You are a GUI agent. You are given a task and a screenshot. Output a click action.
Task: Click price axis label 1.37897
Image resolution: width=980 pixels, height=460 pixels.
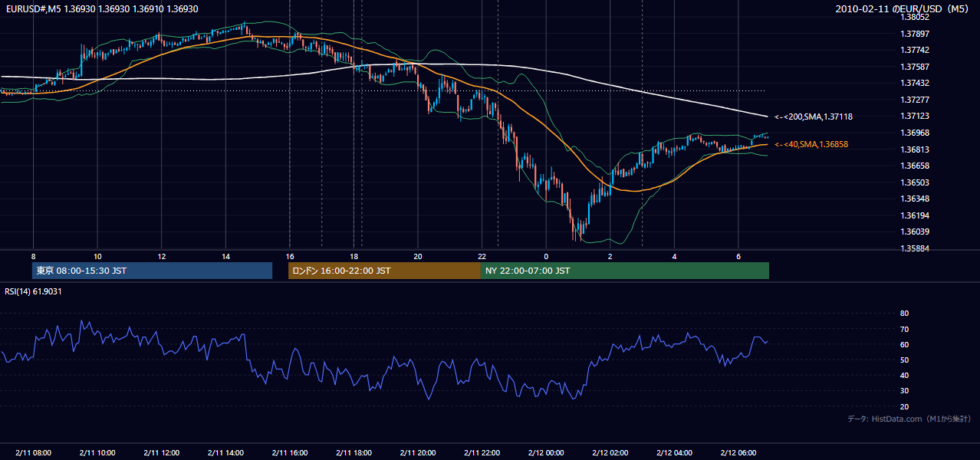pos(916,34)
